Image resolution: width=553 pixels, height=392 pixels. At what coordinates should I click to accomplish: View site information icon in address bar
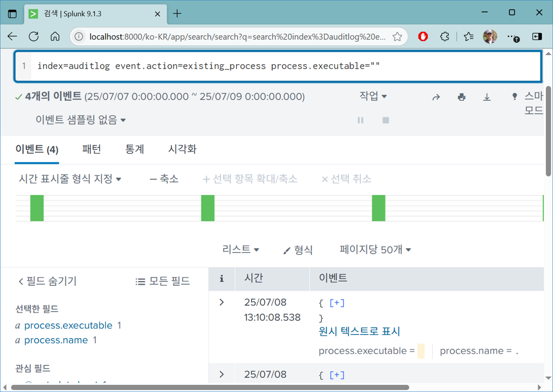pyautogui.click(x=79, y=36)
